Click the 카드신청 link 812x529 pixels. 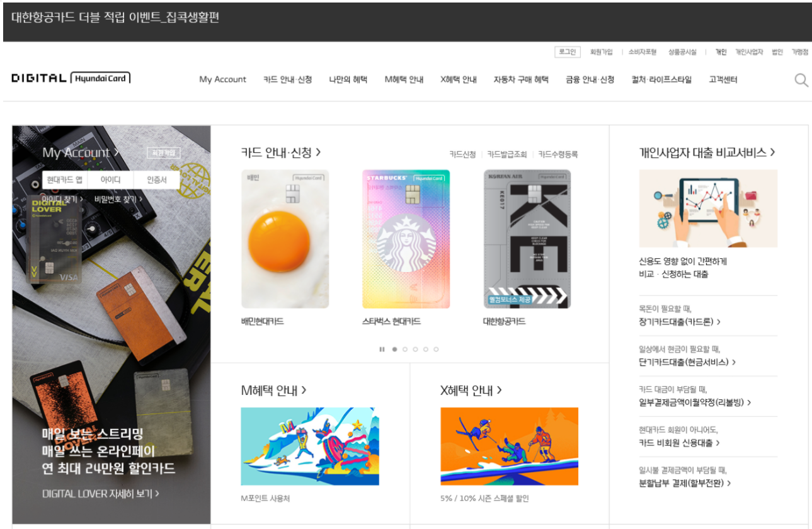462,154
